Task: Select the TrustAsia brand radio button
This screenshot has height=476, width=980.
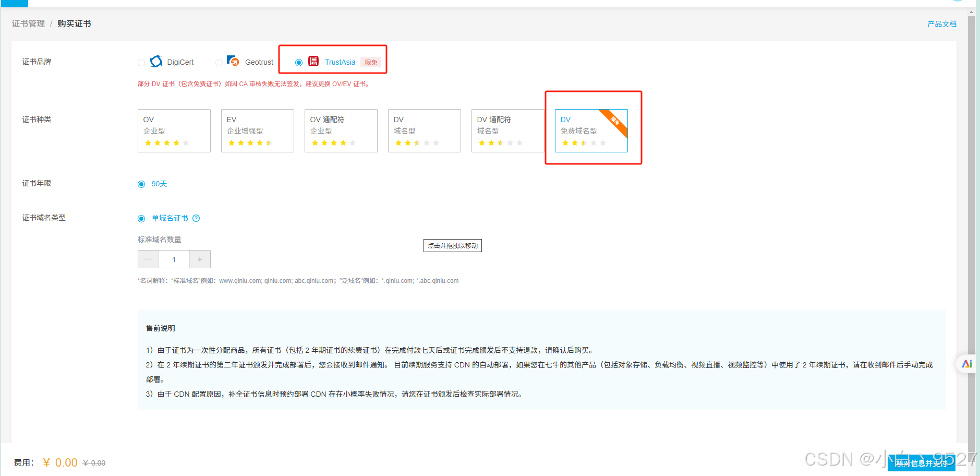Action: tap(299, 63)
